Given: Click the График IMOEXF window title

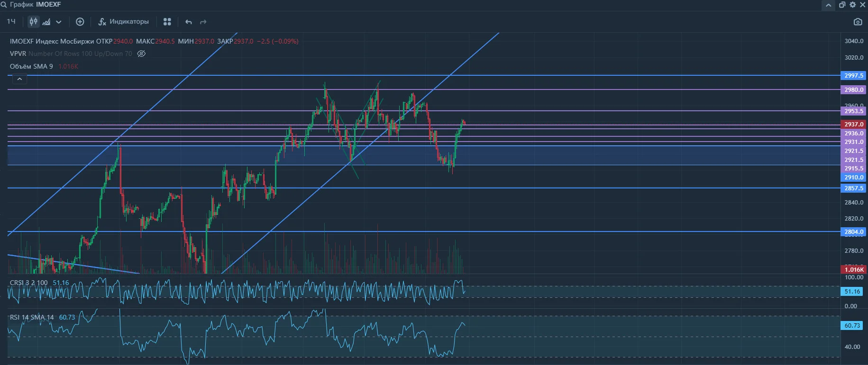Looking at the screenshot, I should point(36,5).
